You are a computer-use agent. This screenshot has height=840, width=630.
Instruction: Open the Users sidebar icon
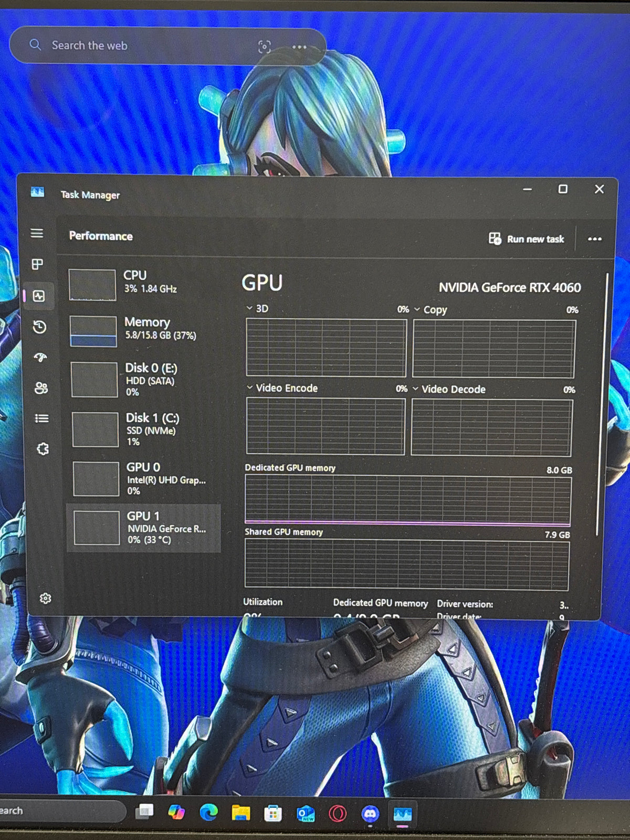(41, 388)
